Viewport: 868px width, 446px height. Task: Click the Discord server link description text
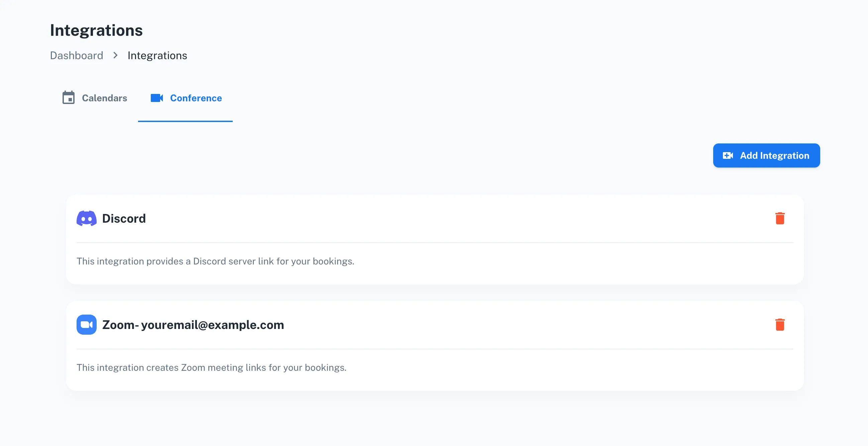point(215,261)
